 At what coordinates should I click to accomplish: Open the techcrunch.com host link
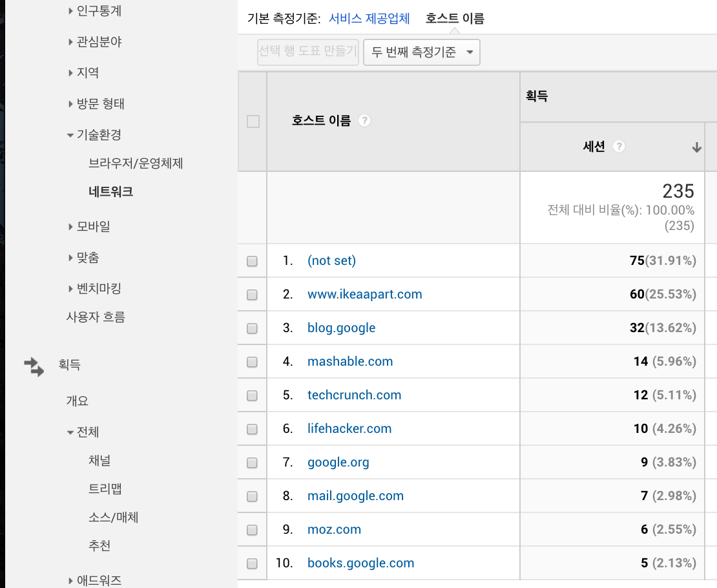pos(354,395)
